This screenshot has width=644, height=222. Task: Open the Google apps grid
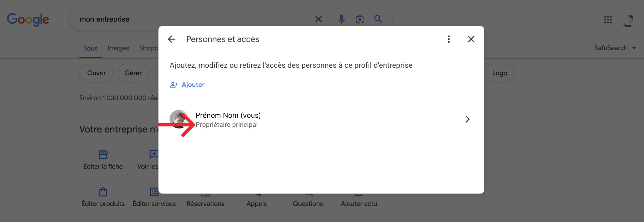point(608,19)
